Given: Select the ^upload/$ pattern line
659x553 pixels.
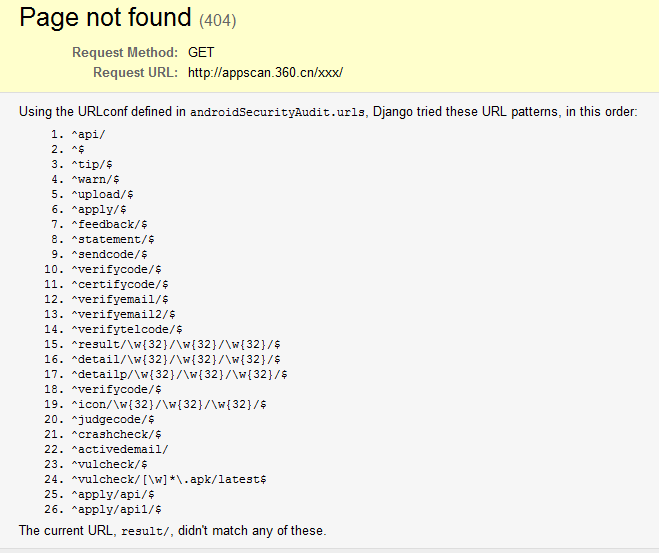Looking at the screenshot, I should point(102,195).
